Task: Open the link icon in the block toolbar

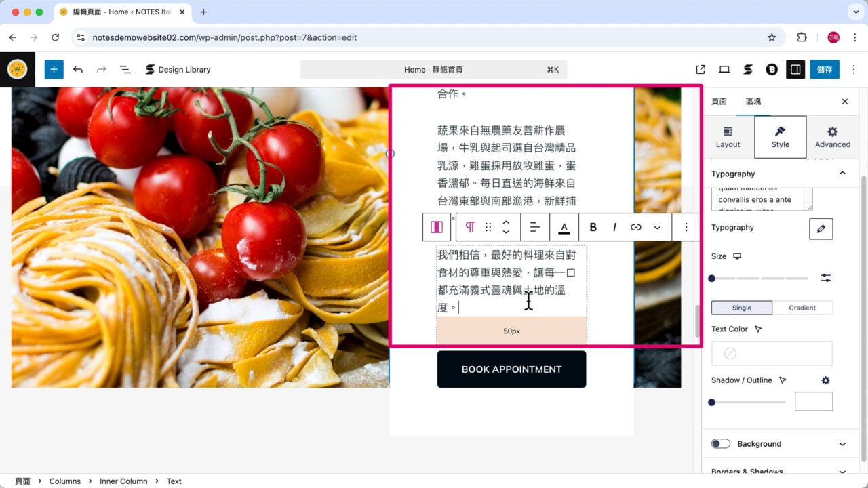Action: [636, 227]
